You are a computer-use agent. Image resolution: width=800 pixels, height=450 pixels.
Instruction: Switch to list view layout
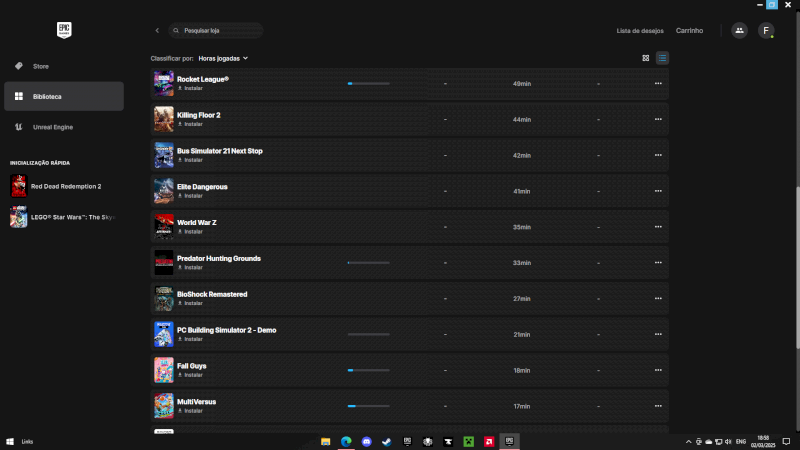[662, 58]
